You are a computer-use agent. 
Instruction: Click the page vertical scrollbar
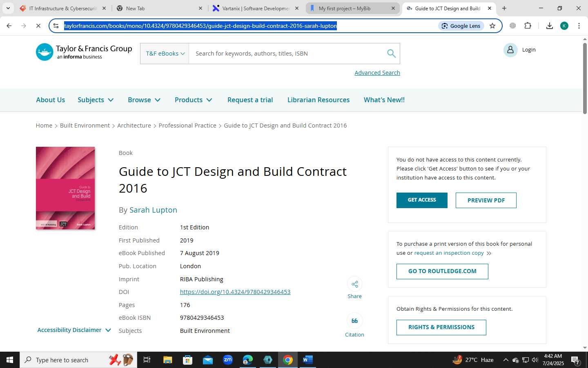(x=585, y=78)
